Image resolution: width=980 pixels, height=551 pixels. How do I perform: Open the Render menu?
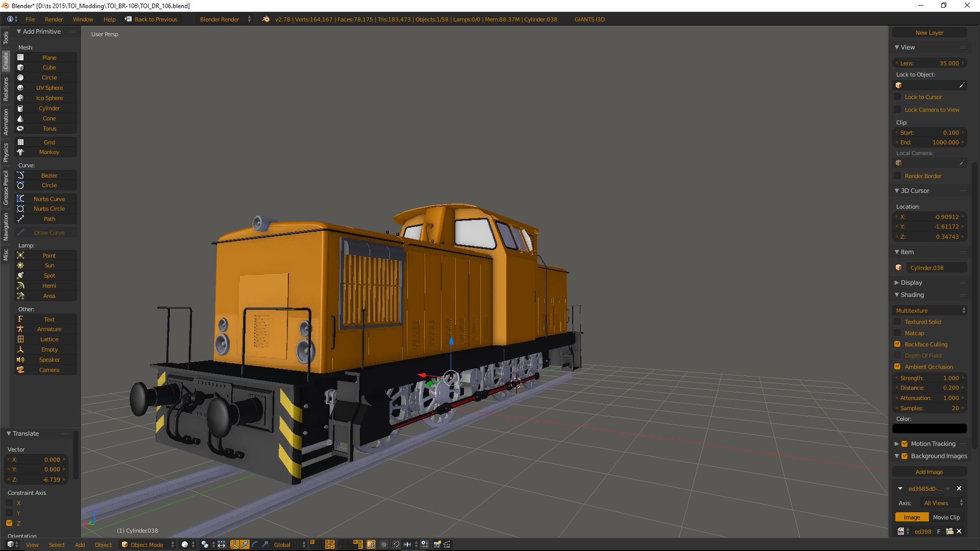(x=54, y=19)
